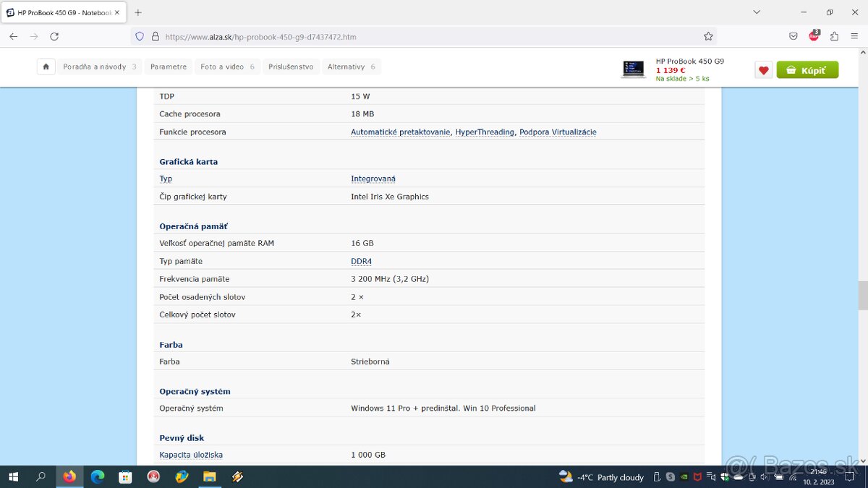Viewport: 868px width, 488px height.
Task: Click the HP ProBook laptop thumbnail image
Action: 634,69
